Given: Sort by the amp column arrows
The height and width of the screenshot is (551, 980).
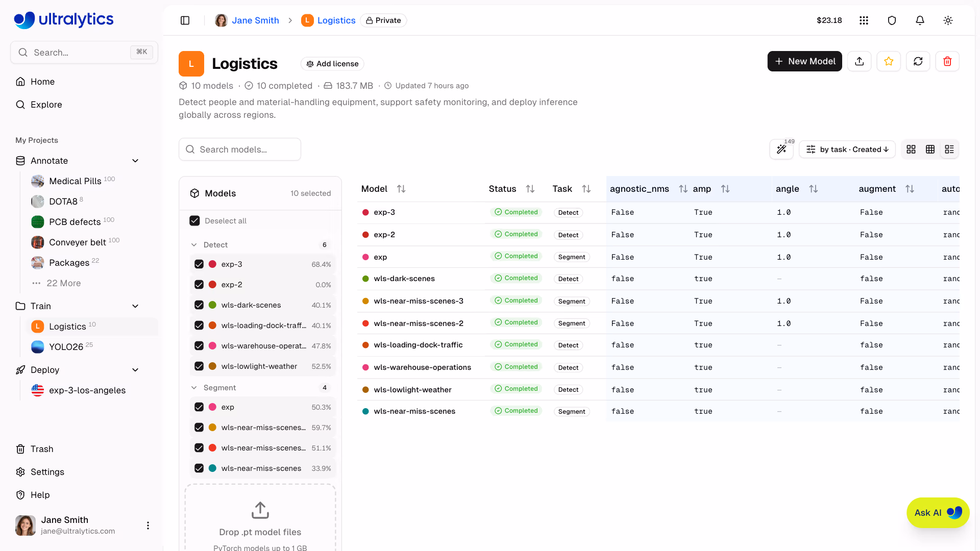Looking at the screenshot, I should [725, 189].
